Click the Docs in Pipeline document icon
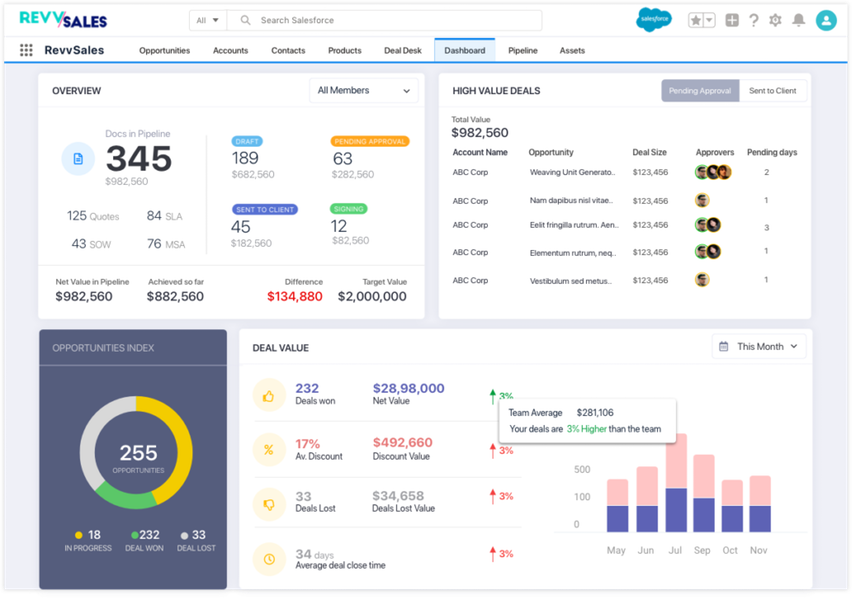Screen dimensions: 852x600 pos(78,159)
